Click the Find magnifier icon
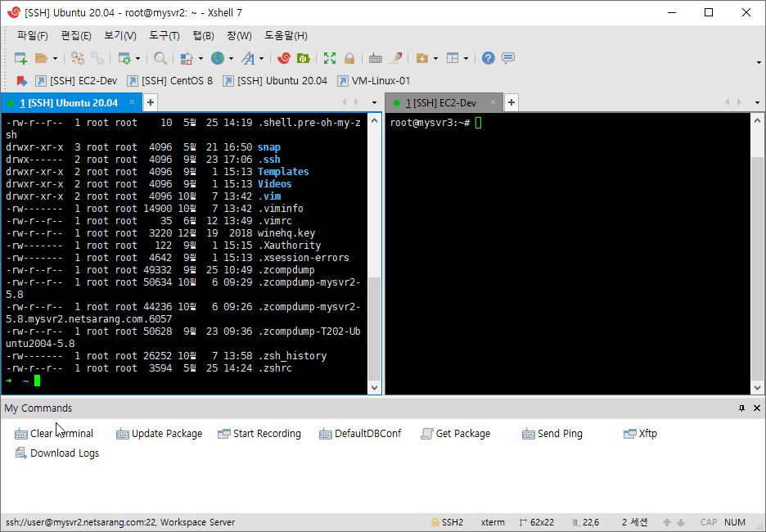Image resolution: width=766 pixels, height=532 pixels. 160,59
